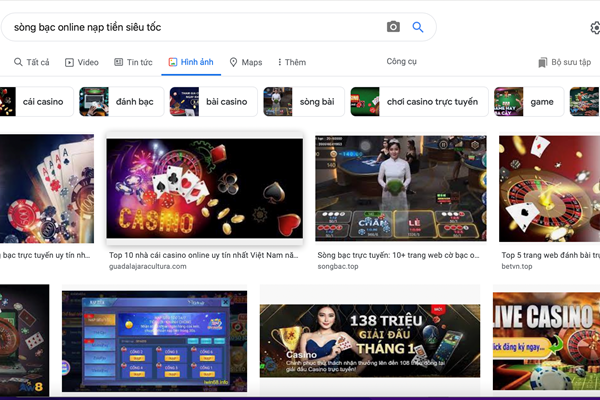Screen dimensions: 600x400
Task: Click the Top 5 trang web đánh bài title
Action: tap(551, 255)
